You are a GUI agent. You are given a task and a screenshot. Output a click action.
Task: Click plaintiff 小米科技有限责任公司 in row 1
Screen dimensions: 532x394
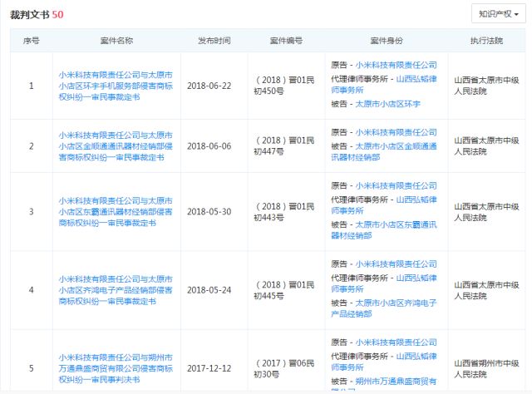(x=396, y=65)
